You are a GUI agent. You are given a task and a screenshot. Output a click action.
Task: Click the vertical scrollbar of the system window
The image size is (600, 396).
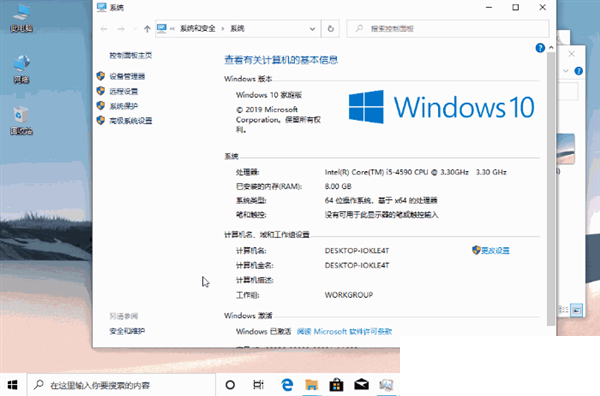(x=551, y=189)
